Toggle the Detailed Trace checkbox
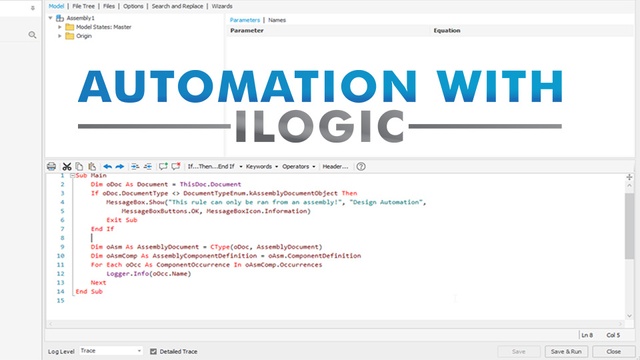The width and height of the screenshot is (640, 360). [153, 351]
